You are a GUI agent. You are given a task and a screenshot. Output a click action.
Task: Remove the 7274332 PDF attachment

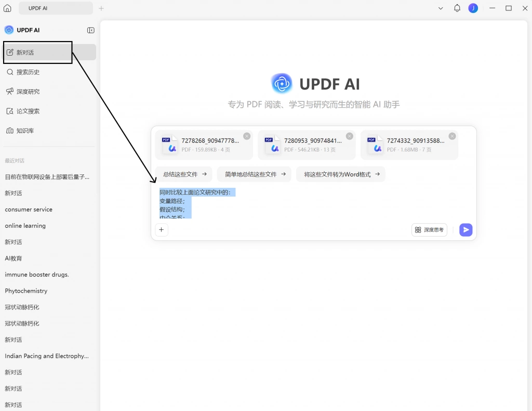click(452, 136)
